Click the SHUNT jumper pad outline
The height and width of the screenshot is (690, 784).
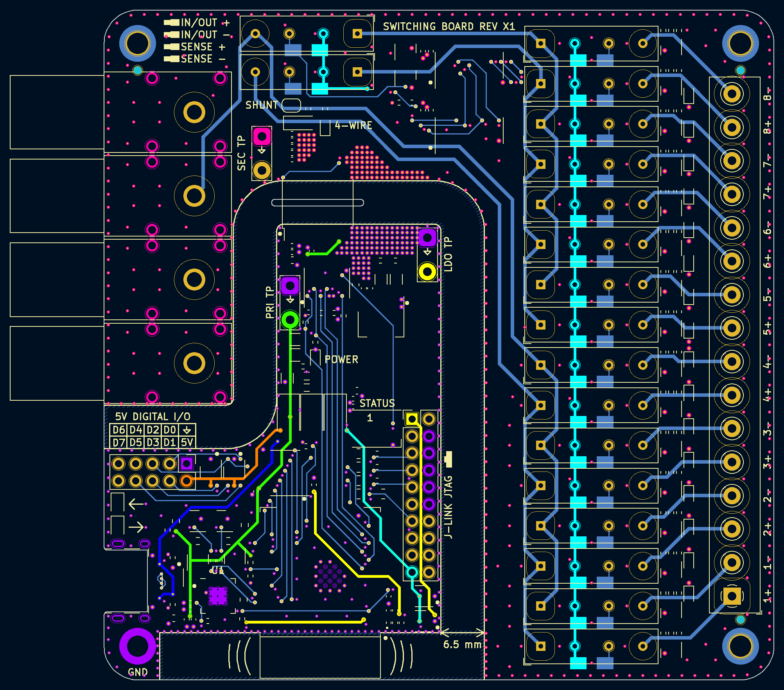click(291, 105)
